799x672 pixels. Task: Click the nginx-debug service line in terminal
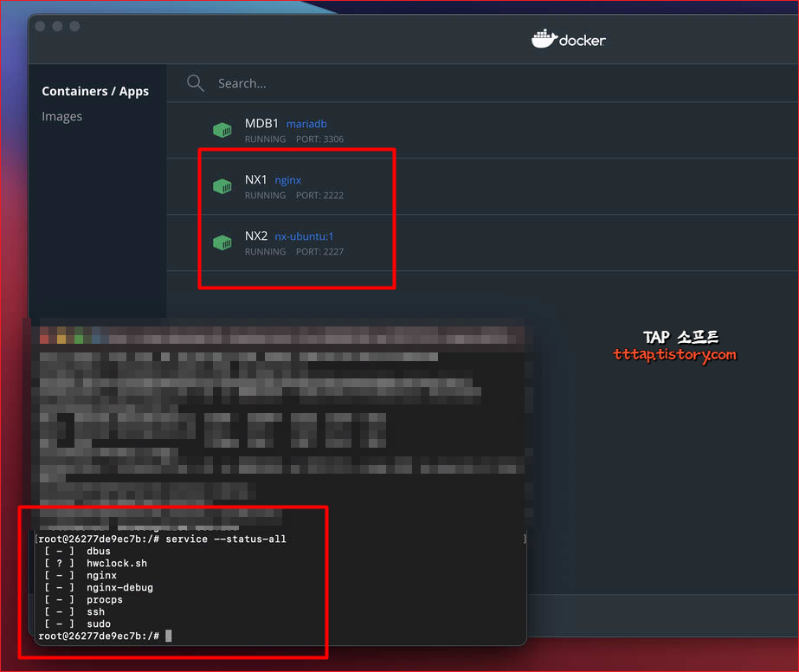(99, 587)
